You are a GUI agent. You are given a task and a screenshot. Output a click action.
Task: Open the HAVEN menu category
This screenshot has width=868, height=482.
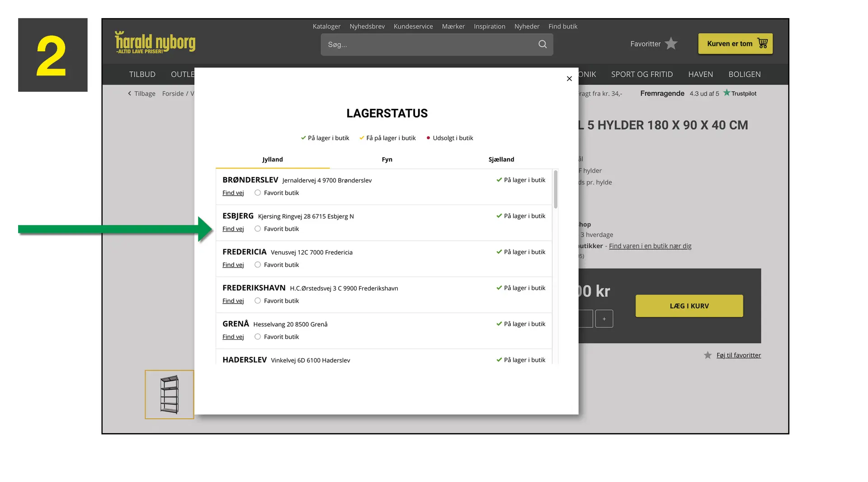[x=700, y=75]
